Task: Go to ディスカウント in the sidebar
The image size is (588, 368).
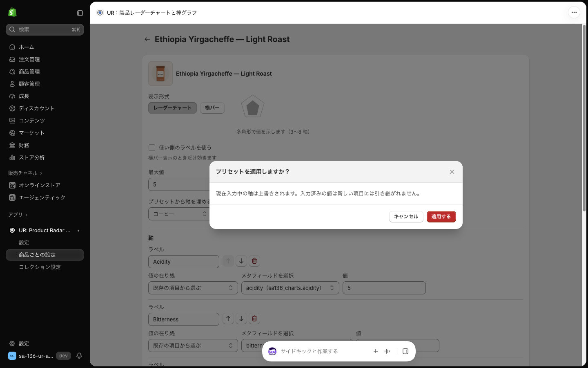Action: point(45,108)
